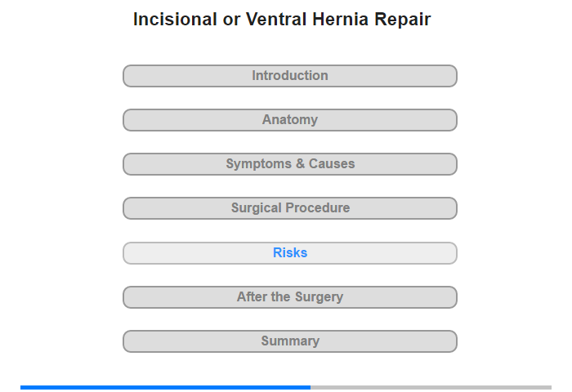Choose the menu item labeled Anatomy
This screenshot has width=572, height=392.
(x=290, y=120)
